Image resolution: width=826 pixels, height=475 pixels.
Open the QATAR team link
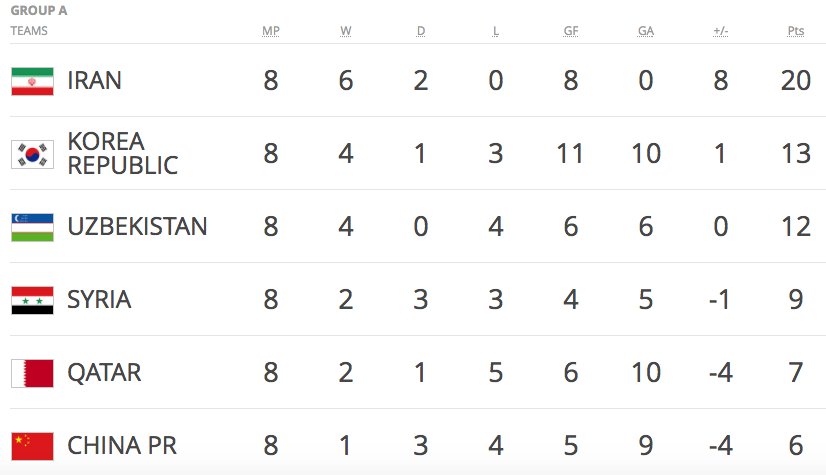tap(104, 373)
